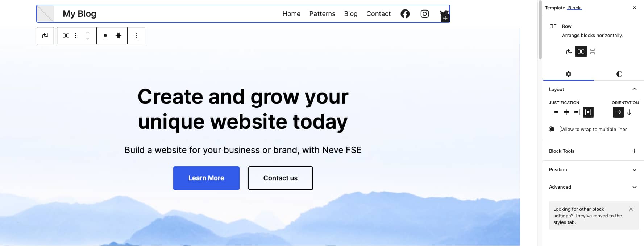Set orientation to vertical arrow
Image resolution: width=644 pixels, height=246 pixels.
pyautogui.click(x=629, y=112)
